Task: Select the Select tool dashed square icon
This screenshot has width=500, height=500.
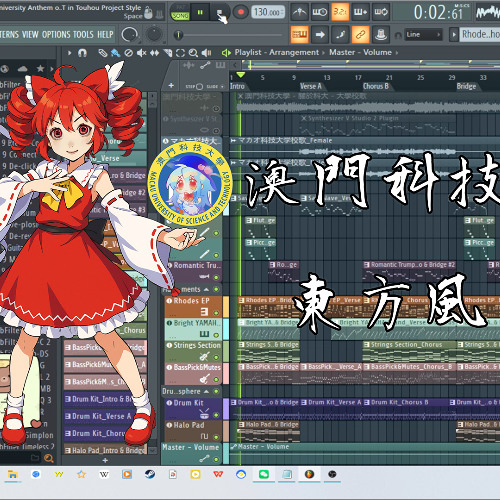Action: click(180, 53)
